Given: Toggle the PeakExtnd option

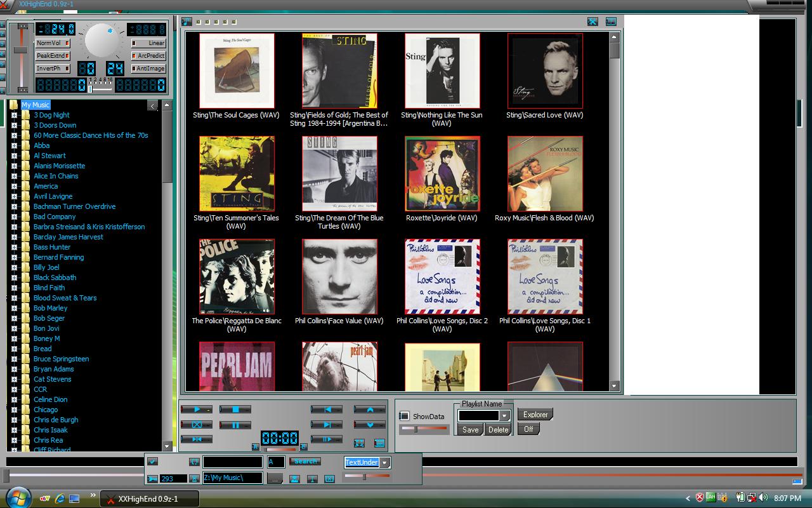Looking at the screenshot, I should [x=53, y=56].
